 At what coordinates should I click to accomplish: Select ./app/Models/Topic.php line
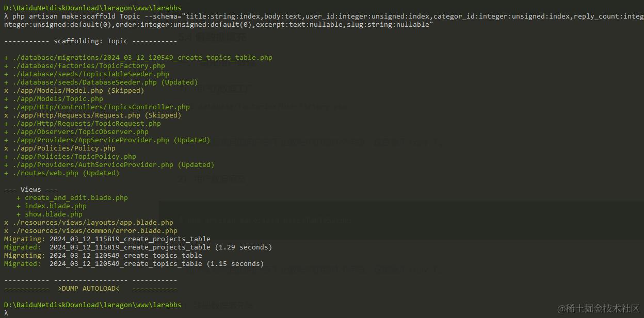point(54,99)
